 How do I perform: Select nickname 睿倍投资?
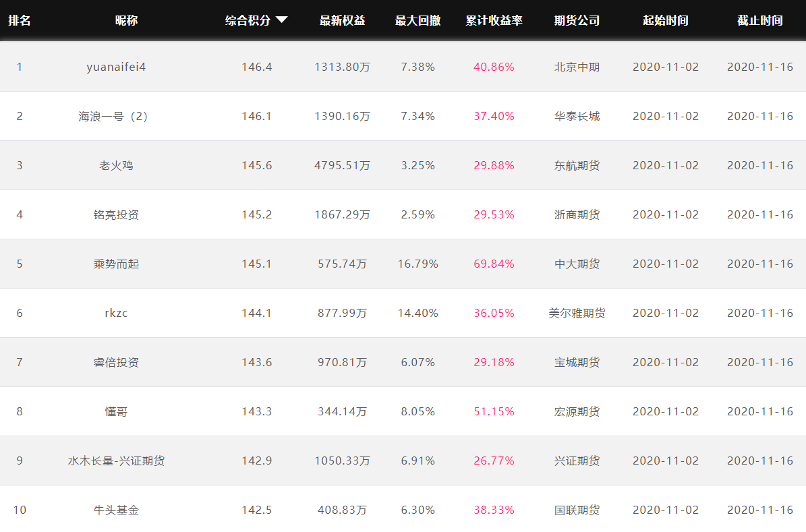pyautogui.click(x=116, y=362)
